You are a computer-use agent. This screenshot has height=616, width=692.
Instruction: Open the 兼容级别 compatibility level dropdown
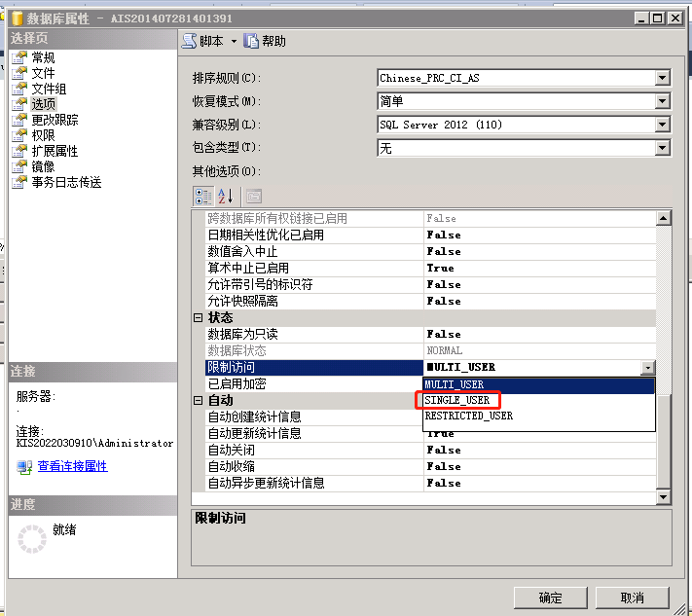pos(663,125)
